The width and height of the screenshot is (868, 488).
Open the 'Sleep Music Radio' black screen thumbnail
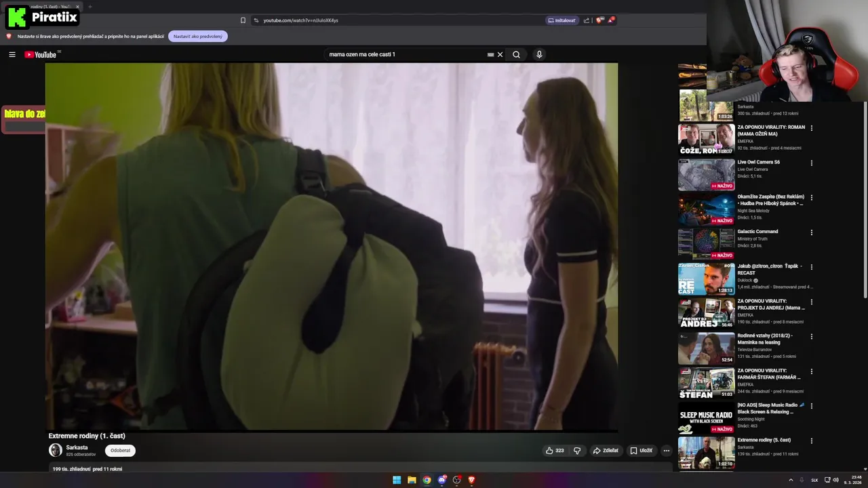(x=707, y=418)
